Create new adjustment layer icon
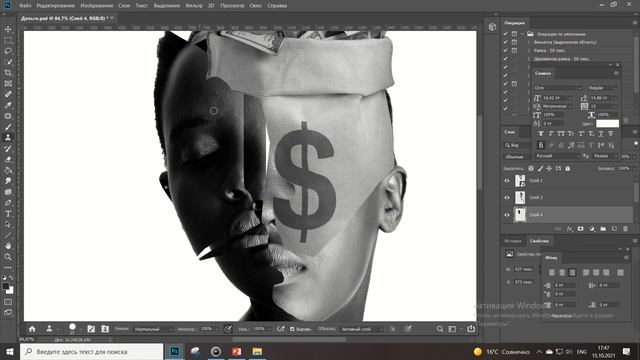The image size is (640, 360). pos(592,229)
